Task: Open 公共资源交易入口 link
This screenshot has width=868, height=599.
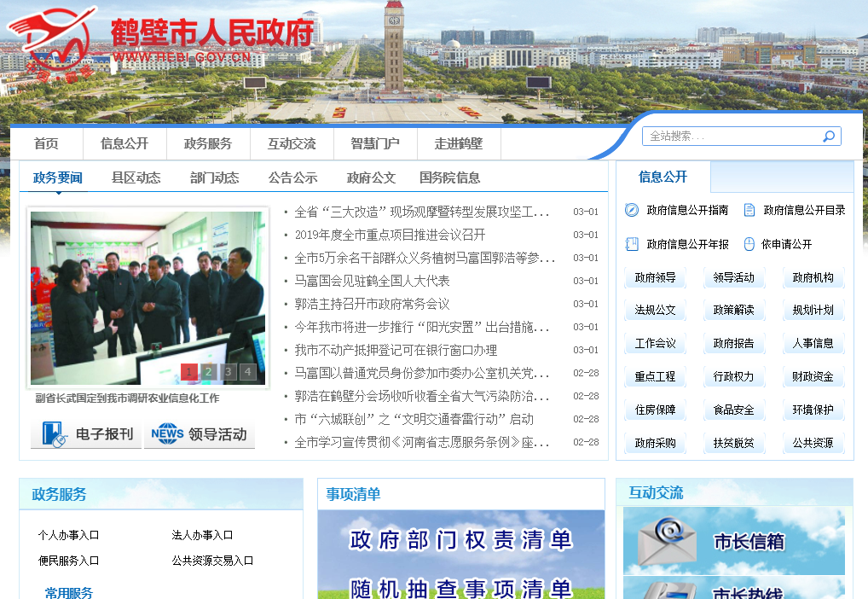Action: (x=212, y=561)
